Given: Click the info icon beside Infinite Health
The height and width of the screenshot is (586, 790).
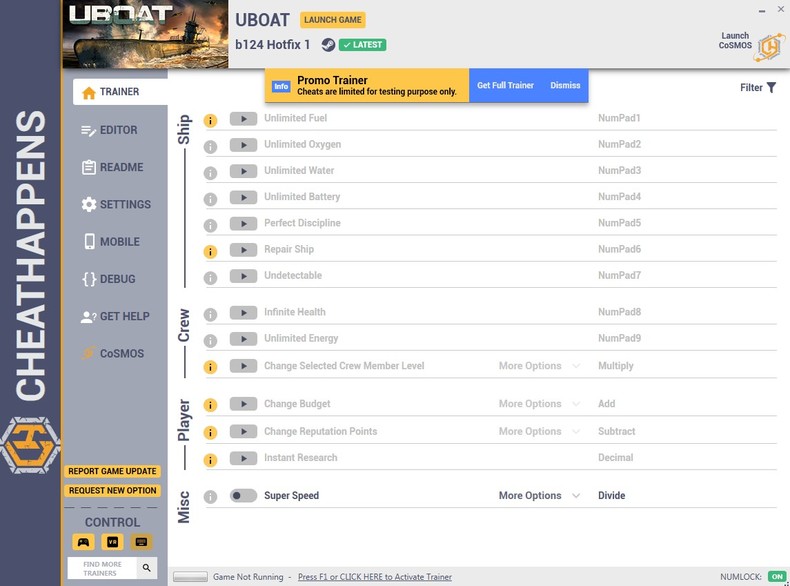Looking at the screenshot, I should pos(210,314).
